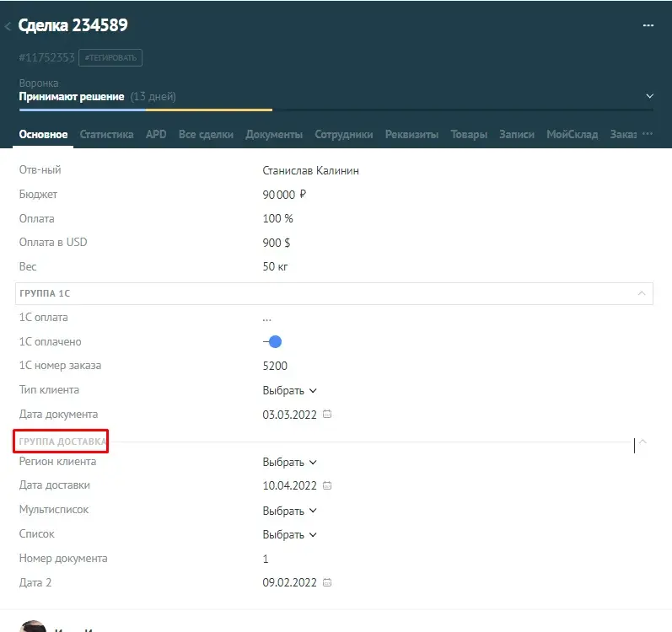
Task: Edit the Номер документа value 1
Action: [266, 559]
